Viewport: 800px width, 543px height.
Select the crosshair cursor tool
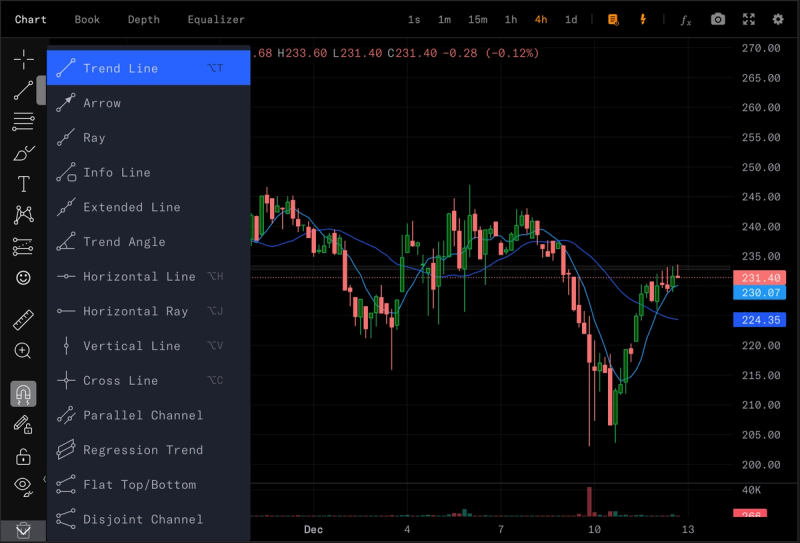(23, 59)
